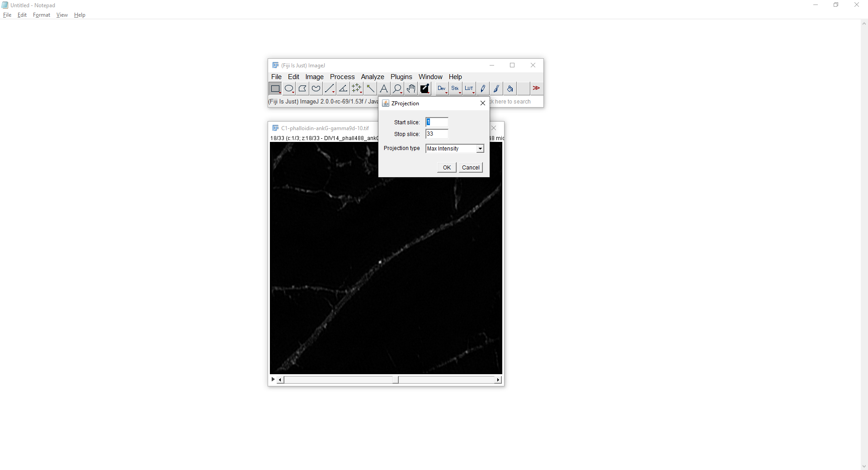The image size is (868, 470).
Task: Select the Polygon selection tool
Action: coord(302,89)
